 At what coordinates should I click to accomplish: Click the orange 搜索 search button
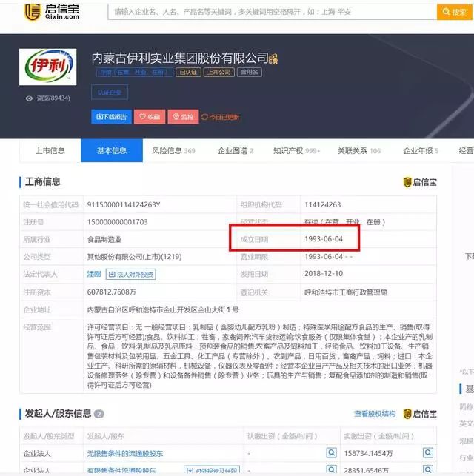pos(455,12)
